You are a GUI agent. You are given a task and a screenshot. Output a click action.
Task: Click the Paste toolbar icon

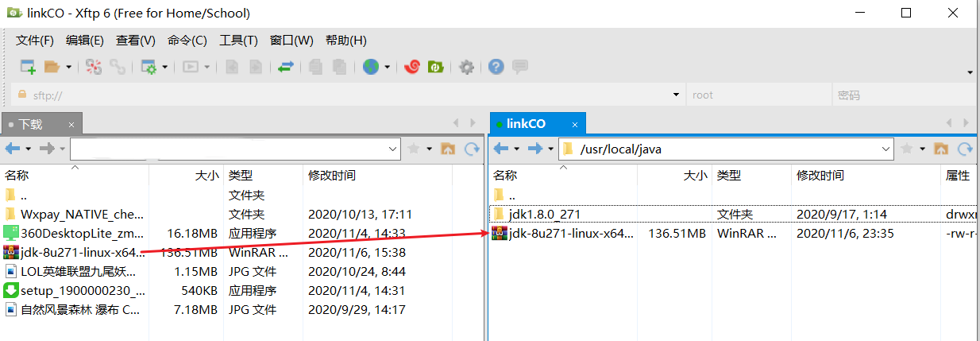tap(340, 67)
